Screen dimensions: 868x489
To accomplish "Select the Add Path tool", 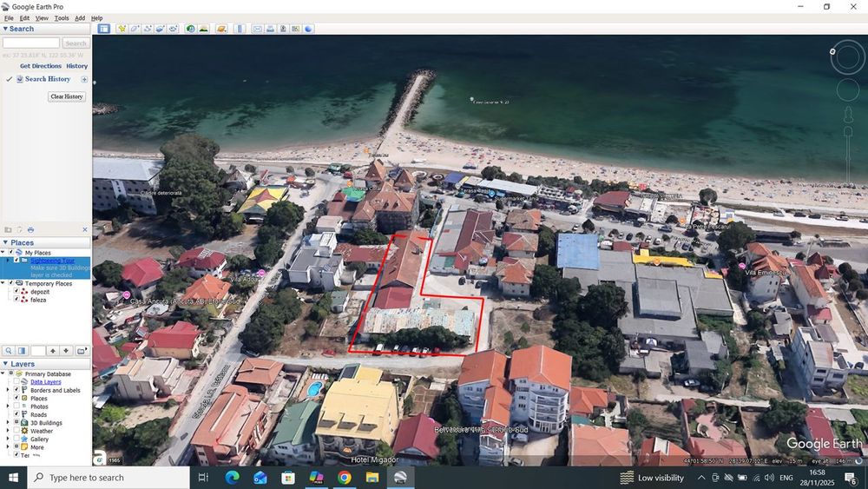I will (x=148, y=29).
